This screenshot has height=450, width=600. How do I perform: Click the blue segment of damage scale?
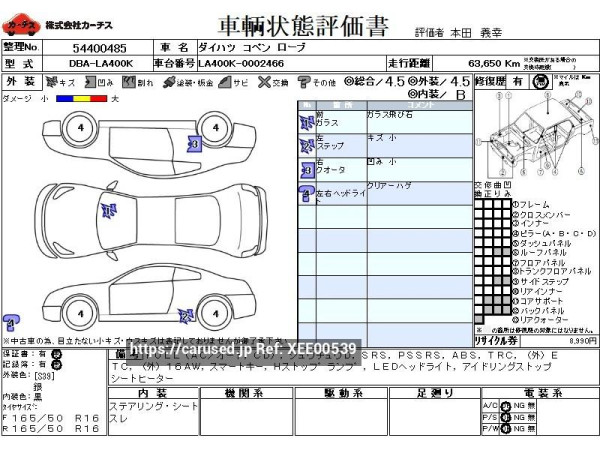[x=65, y=99]
